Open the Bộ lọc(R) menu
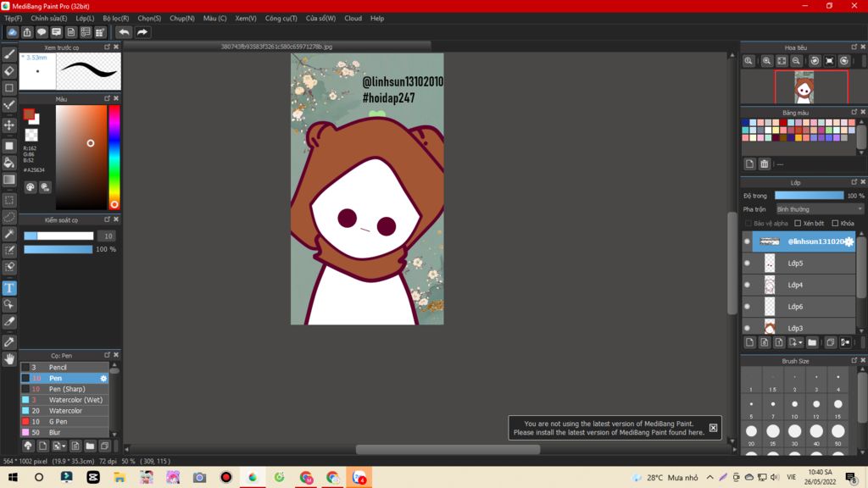 [x=115, y=19]
